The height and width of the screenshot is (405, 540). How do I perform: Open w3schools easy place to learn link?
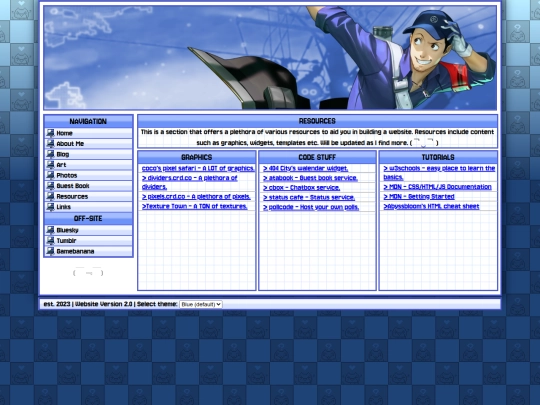click(x=439, y=173)
